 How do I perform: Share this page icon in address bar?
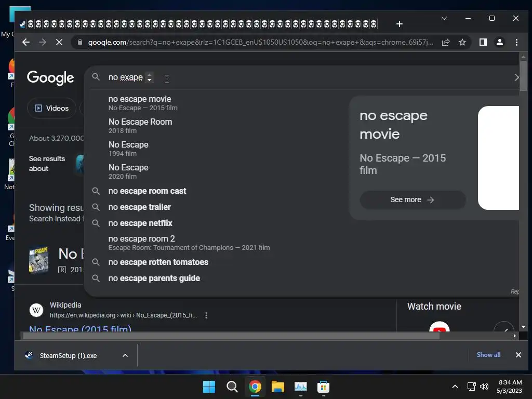(445, 42)
